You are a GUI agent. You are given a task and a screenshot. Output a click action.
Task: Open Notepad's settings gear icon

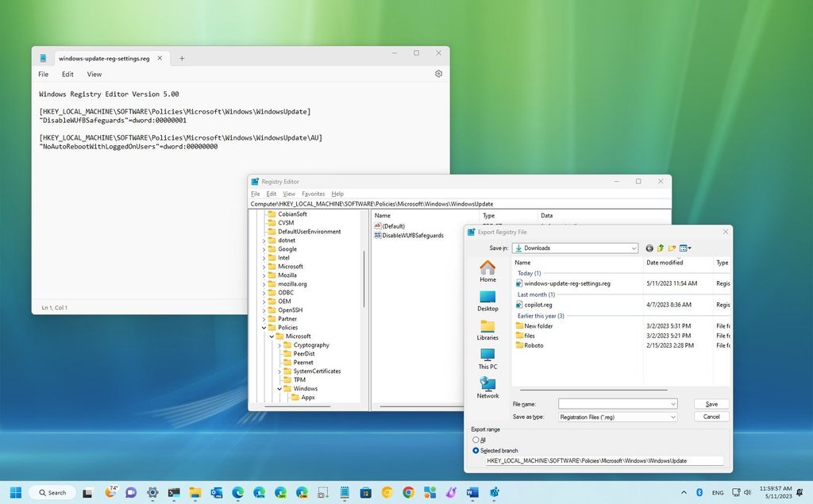click(x=438, y=73)
